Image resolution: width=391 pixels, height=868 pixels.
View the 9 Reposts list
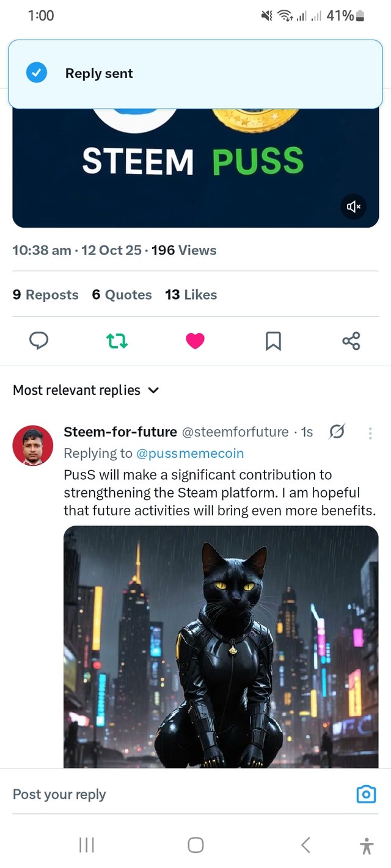[x=46, y=295]
